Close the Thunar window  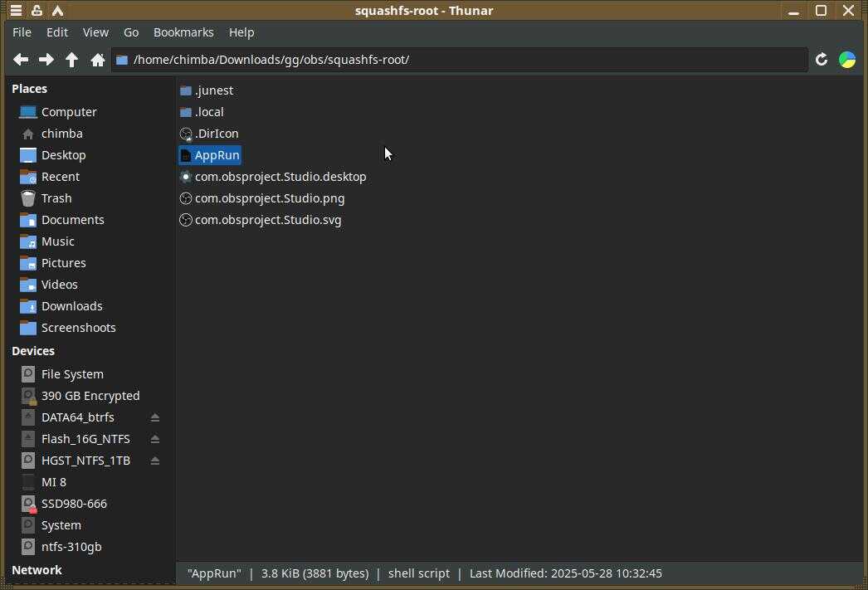(848, 11)
